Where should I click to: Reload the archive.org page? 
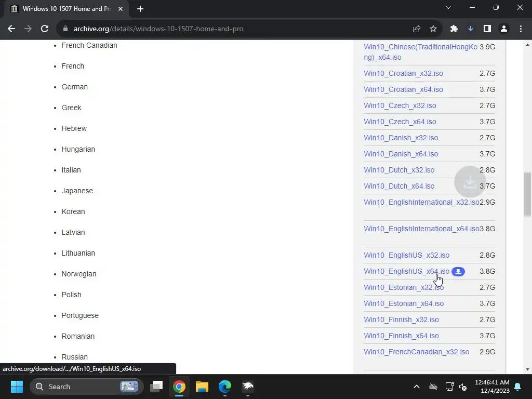[x=45, y=29]
